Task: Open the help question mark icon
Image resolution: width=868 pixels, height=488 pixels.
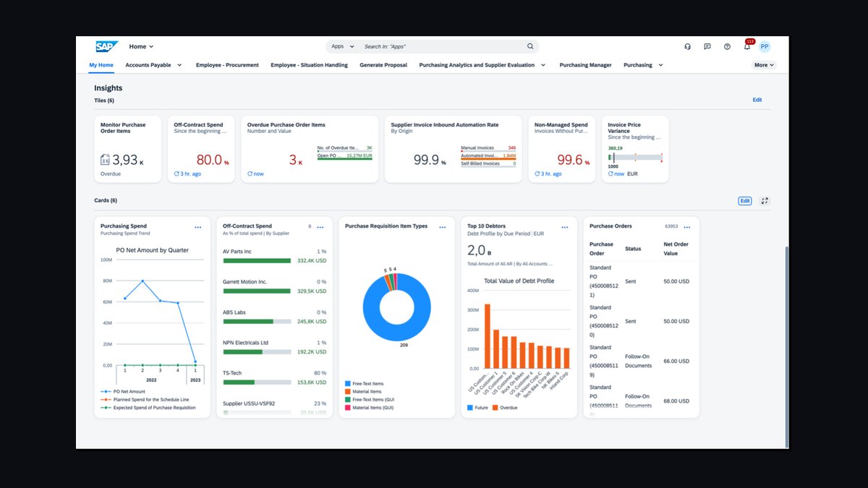Action: (x=727, y=46)
